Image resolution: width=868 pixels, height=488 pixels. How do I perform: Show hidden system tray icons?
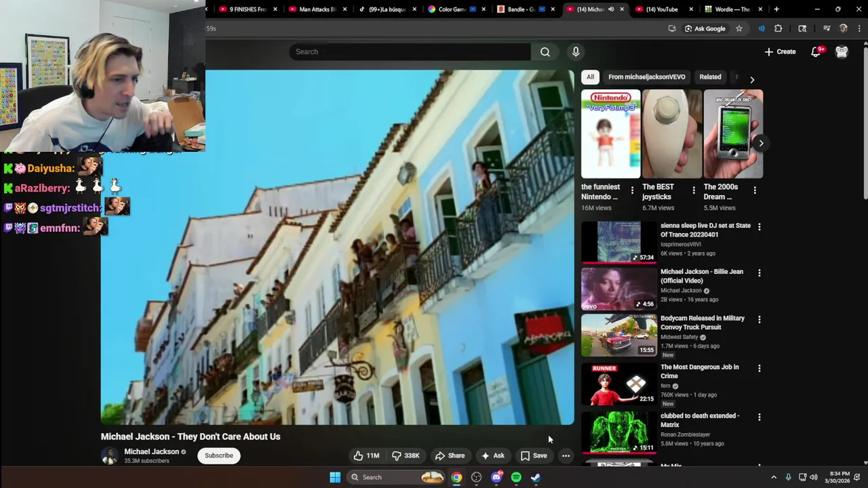(774, 477)
